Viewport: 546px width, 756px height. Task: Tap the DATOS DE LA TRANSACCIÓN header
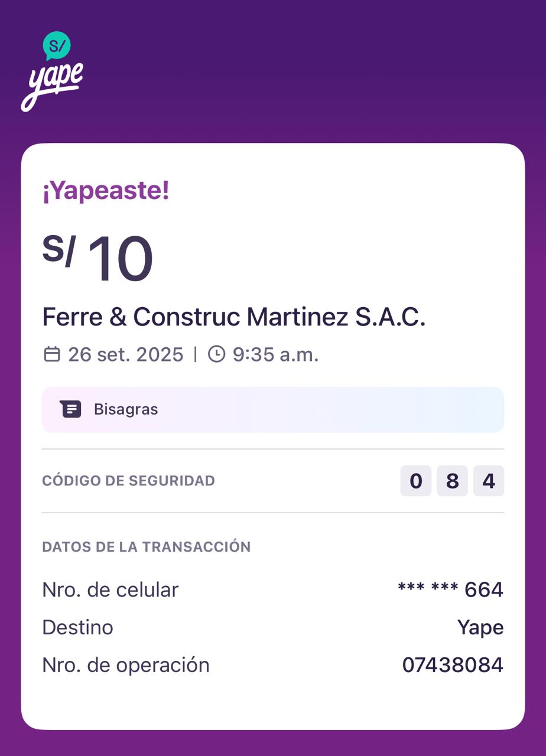(147, 547)
